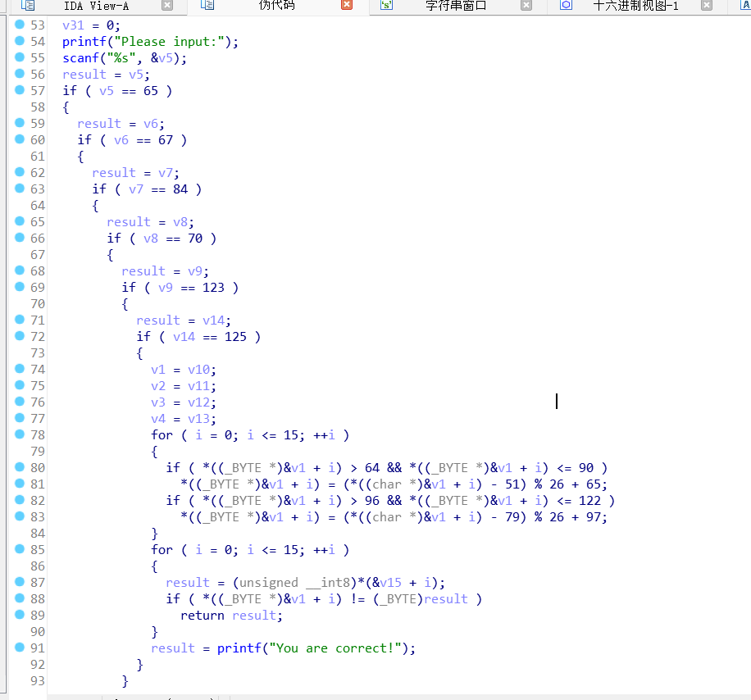
Task: Toggle breakpoint dot on line 81
Action: [20, 484]
